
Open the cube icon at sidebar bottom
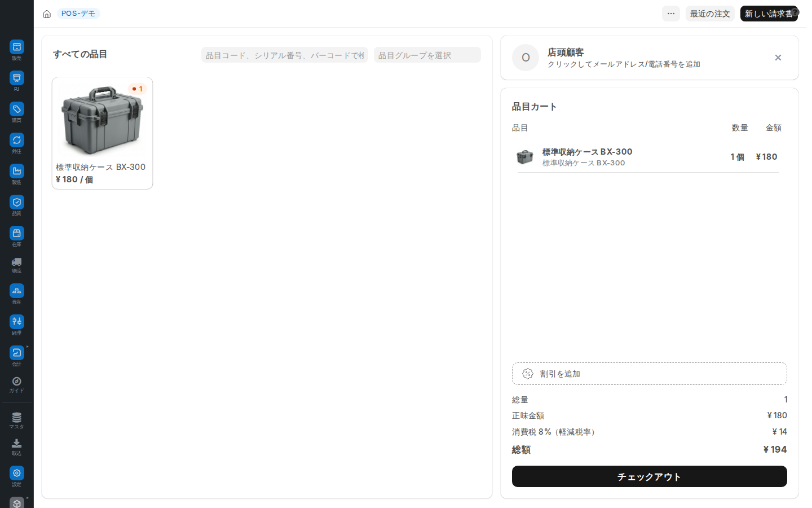(17, 503)
